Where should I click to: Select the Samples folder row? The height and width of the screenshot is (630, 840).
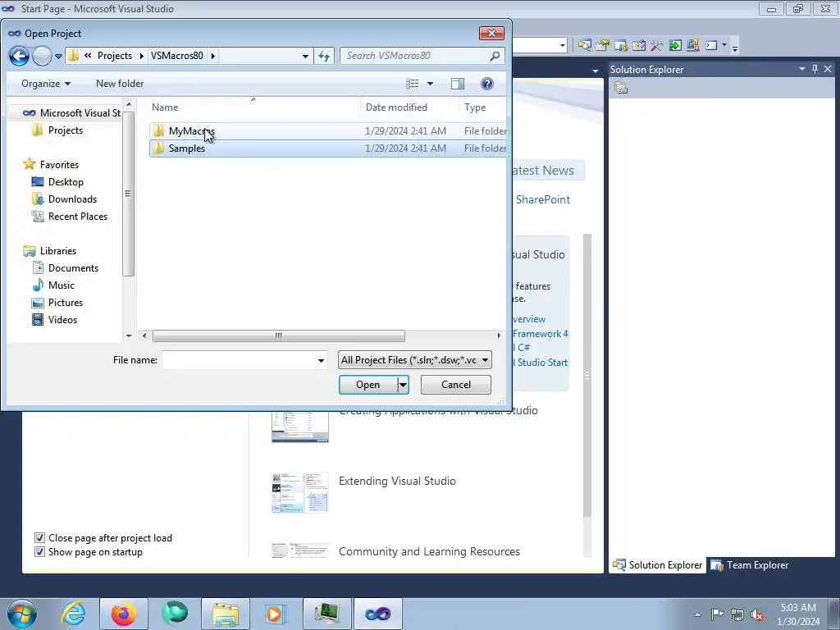pyautogui.click(x=328, y=148)
